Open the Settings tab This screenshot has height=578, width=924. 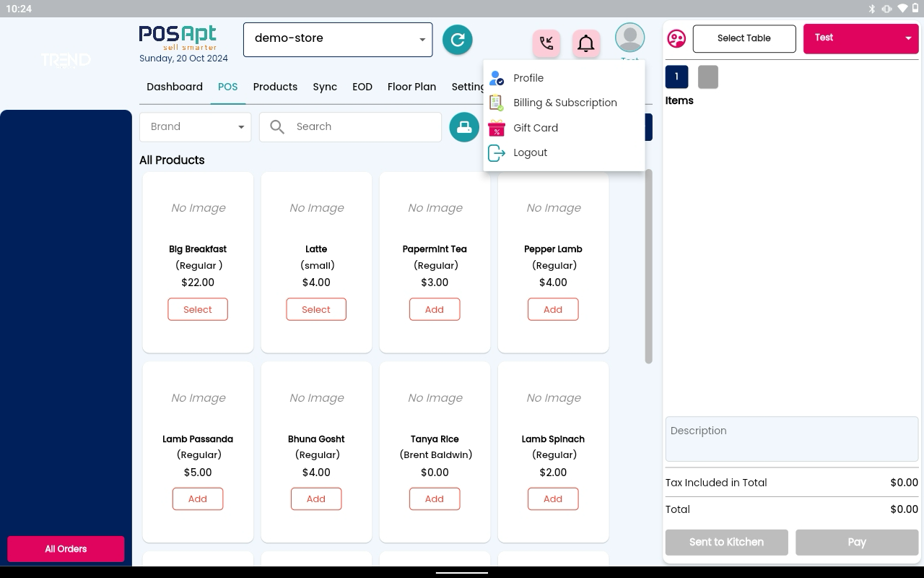(x=468, y=87)
